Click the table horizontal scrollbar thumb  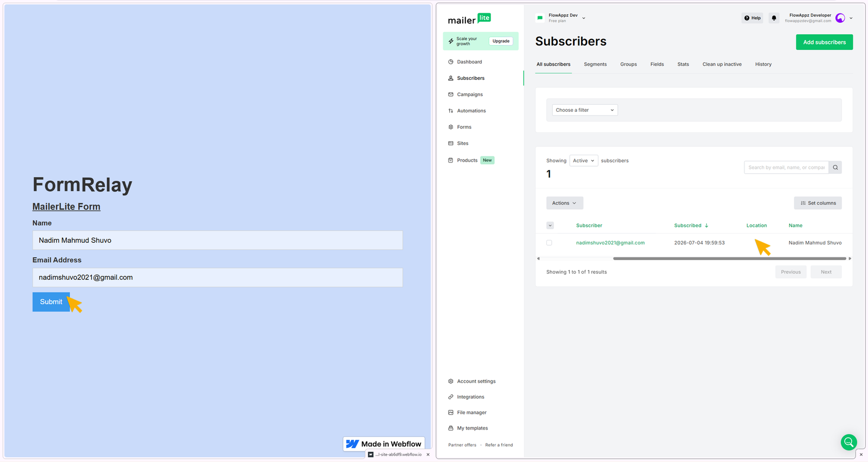click(730, 258)
